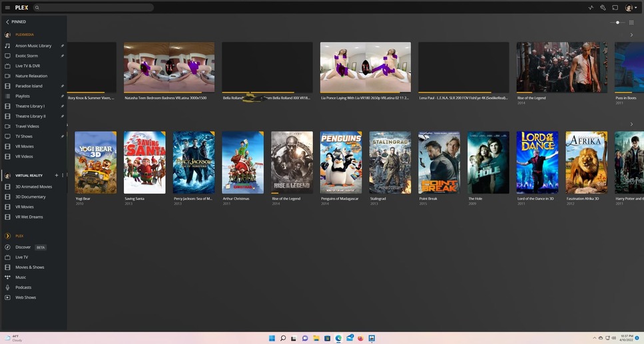Click the Stalingrad title under its poster

378,199
